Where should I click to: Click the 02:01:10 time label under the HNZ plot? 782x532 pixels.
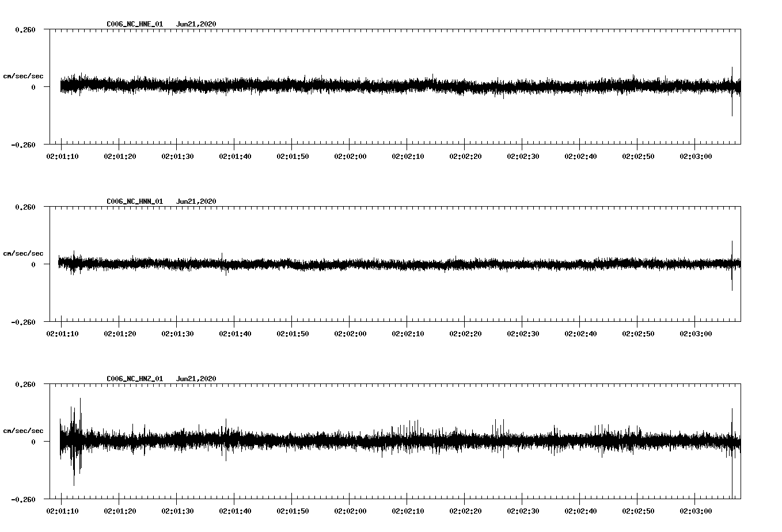pyautogui.click(x=62, y=511)
